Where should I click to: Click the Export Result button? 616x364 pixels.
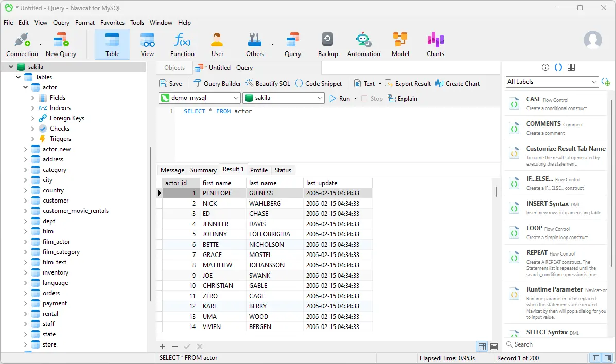(x=408, y=83)
